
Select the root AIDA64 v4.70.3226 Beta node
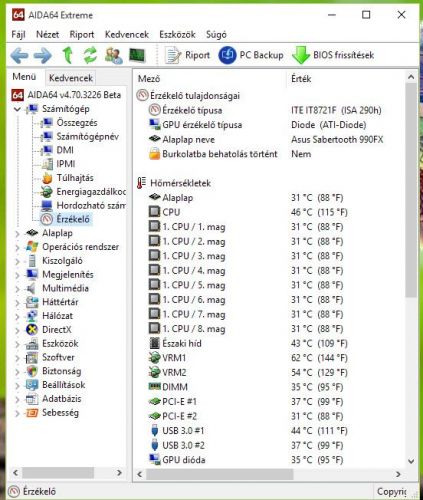[x=66, y=95]
